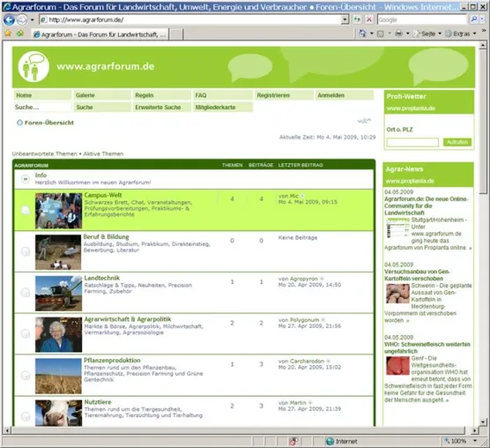490x448 pixels.
Task: Click the Nutztiere cow thumbnail
Action: point(58,413)
